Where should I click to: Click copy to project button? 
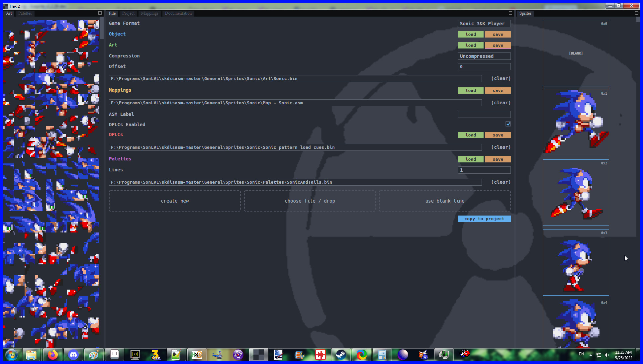484,219
